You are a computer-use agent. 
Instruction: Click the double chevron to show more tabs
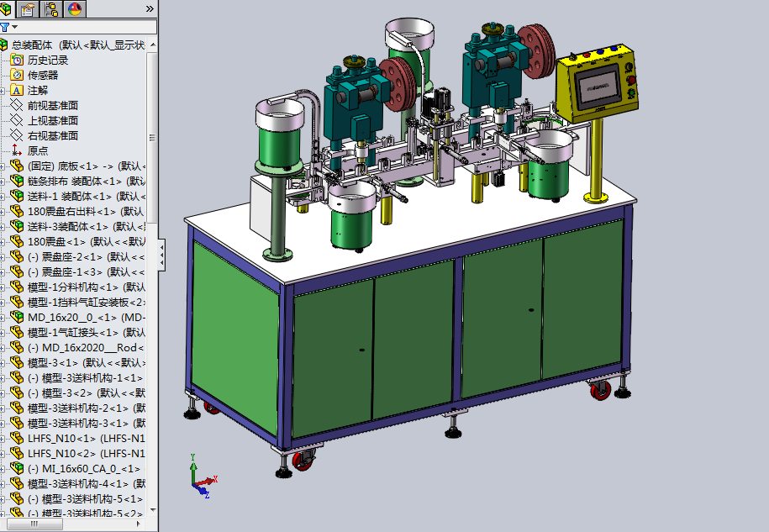click(150, 9)
